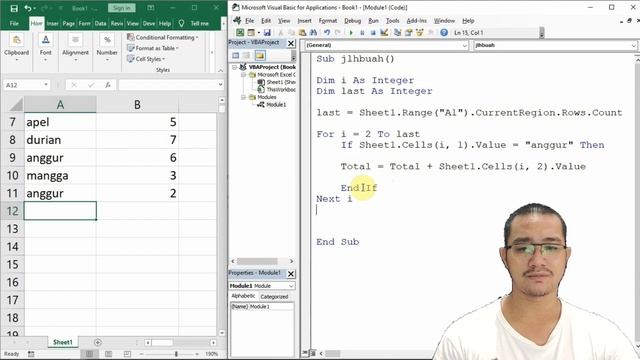
Task: Open Properties Window icon in VBA toolbar
Action: tap(408, 33)
